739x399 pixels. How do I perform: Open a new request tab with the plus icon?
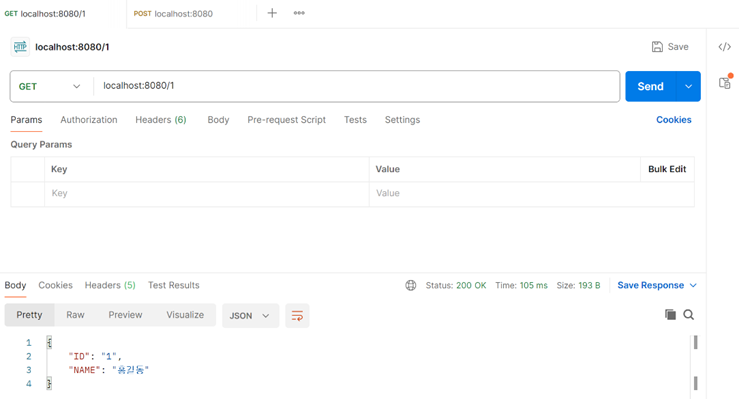pyautogui.click(x=272, y=13)
